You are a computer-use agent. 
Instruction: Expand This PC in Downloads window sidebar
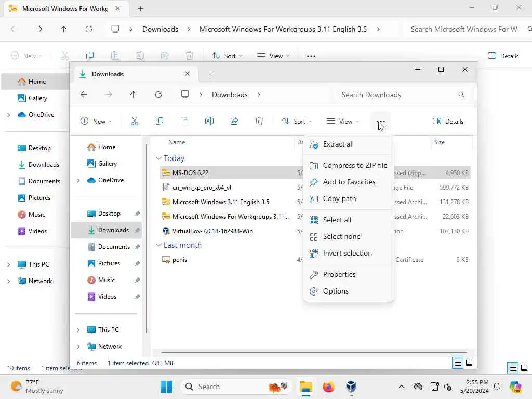pyautogui.click(x=78, y=330)
